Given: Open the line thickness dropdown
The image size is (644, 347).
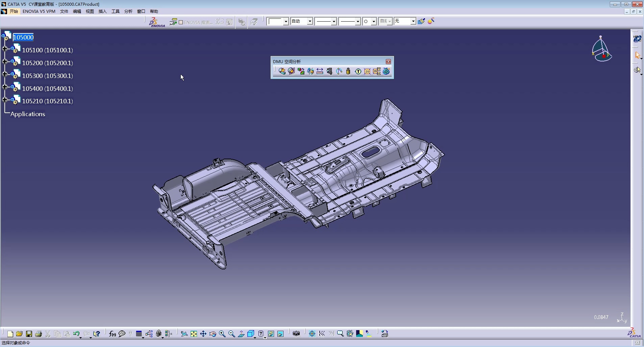Looking at the screenshot, I should (333, 22).
